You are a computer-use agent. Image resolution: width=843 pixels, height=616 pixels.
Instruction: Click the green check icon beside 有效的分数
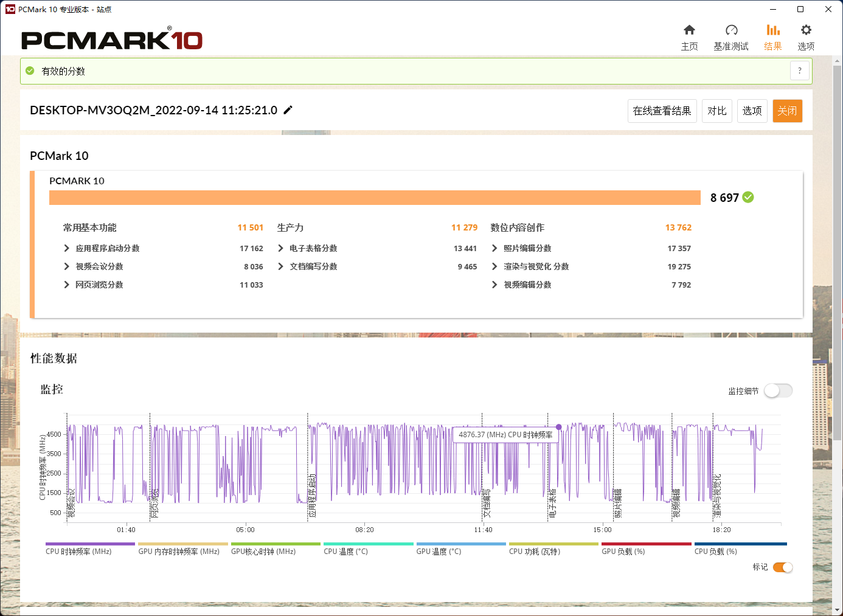pyautogui.click(x=30, y=71)
